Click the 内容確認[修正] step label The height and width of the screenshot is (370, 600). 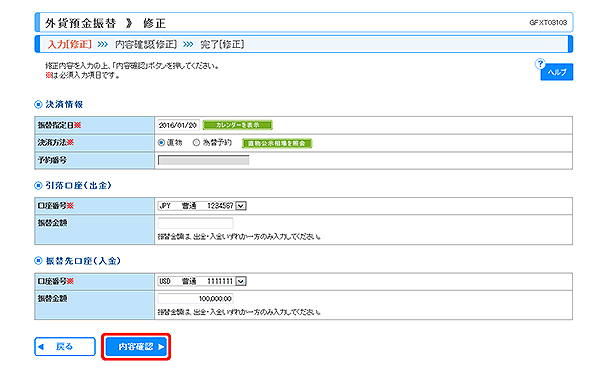click(x=146, y=44)
